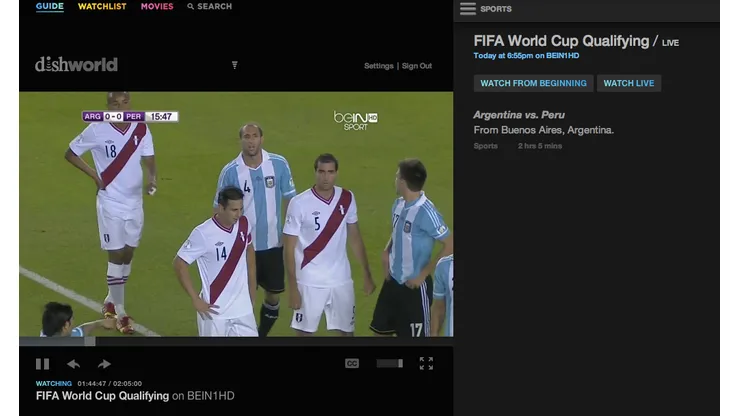The image size is (740, 416).
Task: Open Settings link
Action: [x=378, y=66]
